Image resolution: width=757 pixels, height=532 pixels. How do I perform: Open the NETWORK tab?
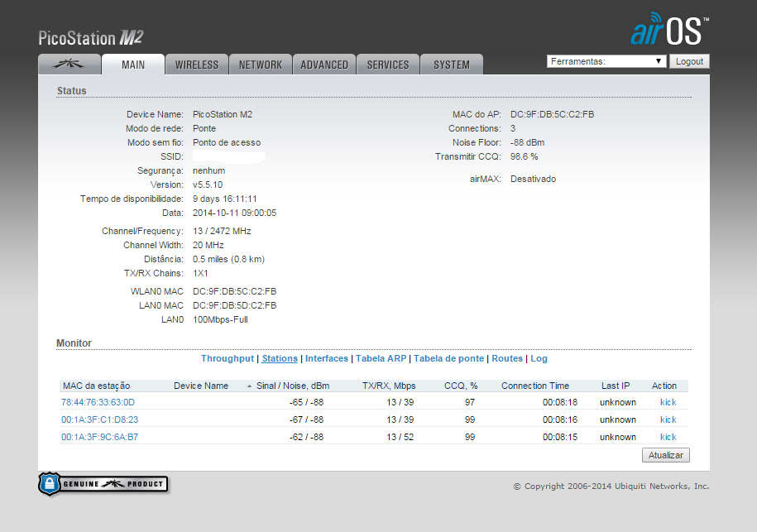click(x=261, y=65)
